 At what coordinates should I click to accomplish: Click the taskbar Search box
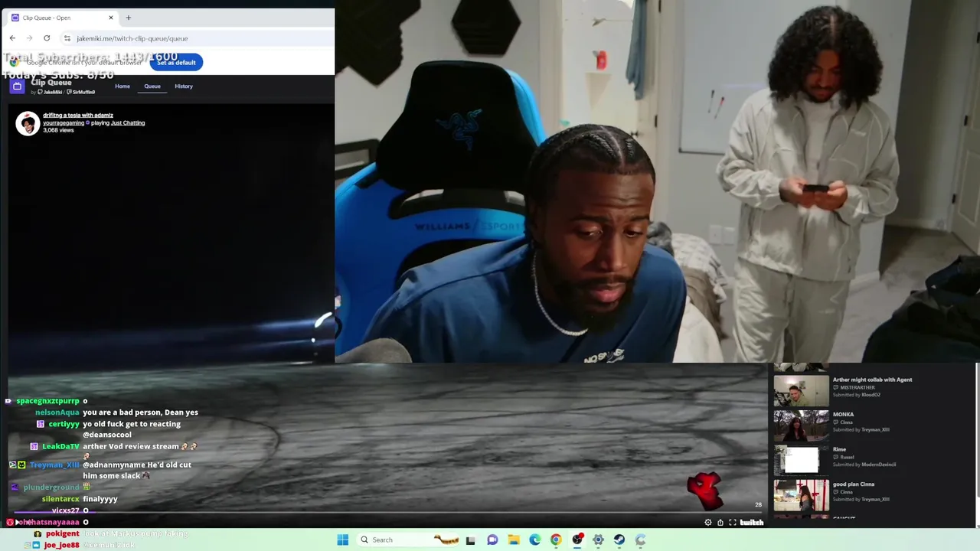click(406, 540)
